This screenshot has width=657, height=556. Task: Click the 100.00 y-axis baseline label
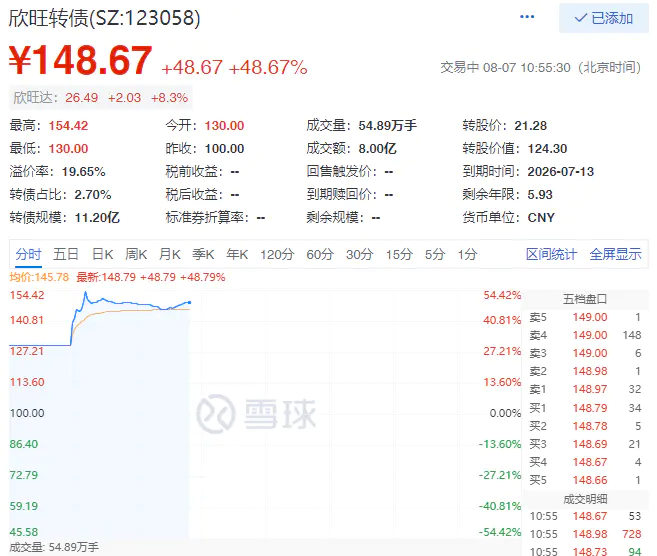click(x=27, y=413)
